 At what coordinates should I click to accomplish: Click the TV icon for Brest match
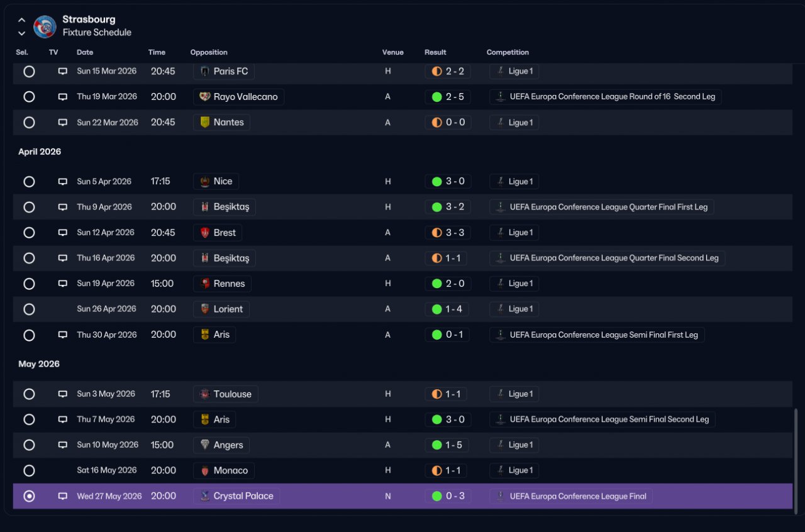(62, 233)
